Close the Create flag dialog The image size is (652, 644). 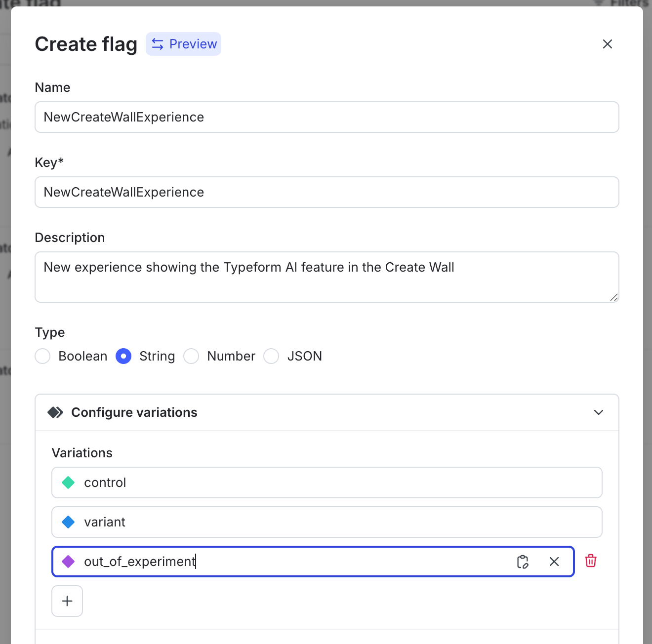[608, 44]
